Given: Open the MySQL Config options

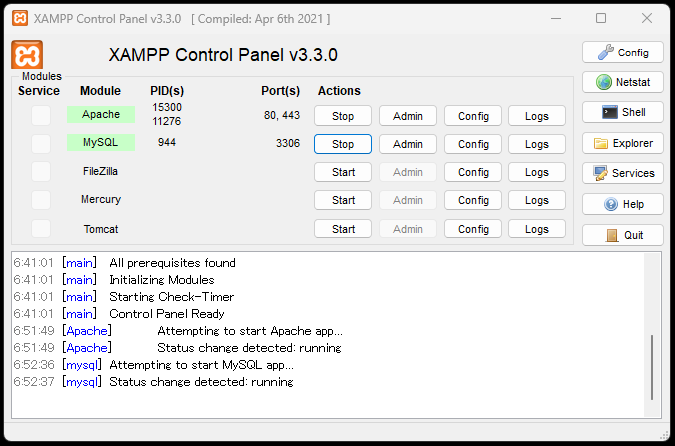Looking at the screenshot, I should 473,144.
